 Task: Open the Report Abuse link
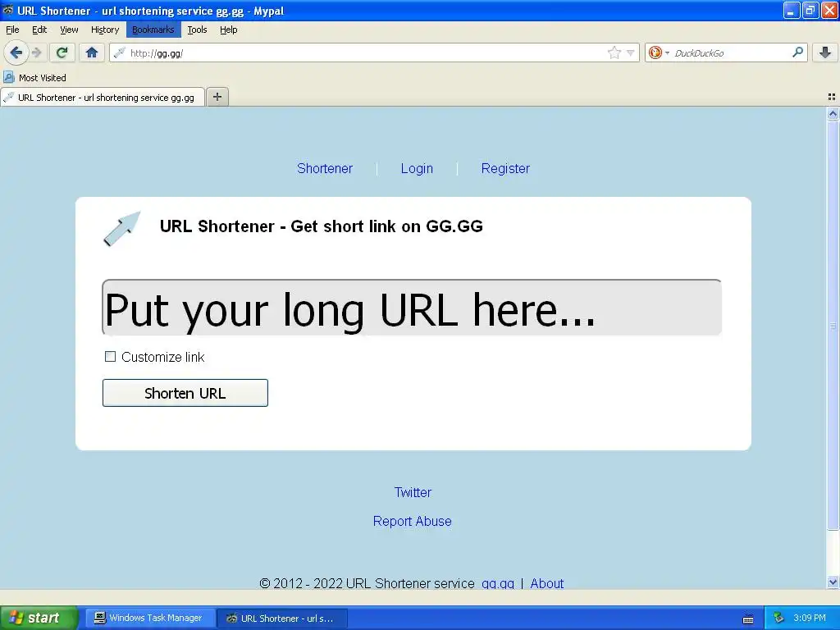(412, 521)
